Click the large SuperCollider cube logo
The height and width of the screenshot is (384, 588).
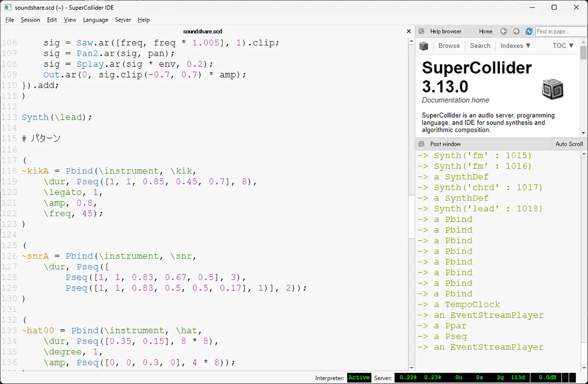point(553,89)
